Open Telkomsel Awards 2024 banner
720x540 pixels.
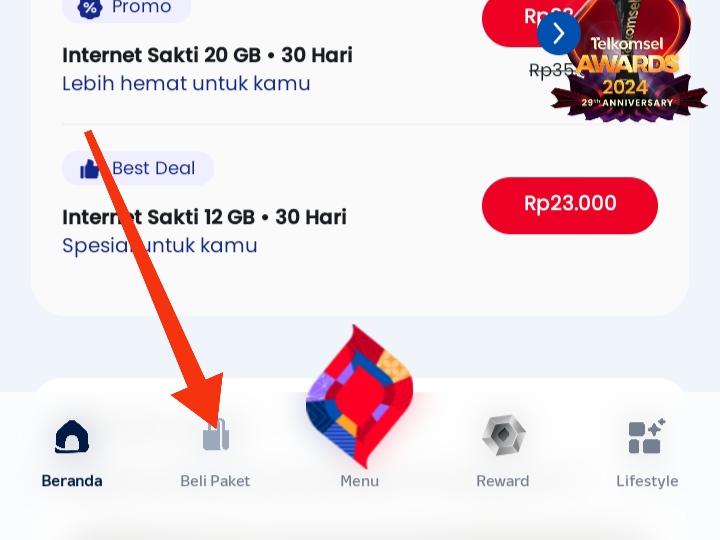(x=629, y=60)
